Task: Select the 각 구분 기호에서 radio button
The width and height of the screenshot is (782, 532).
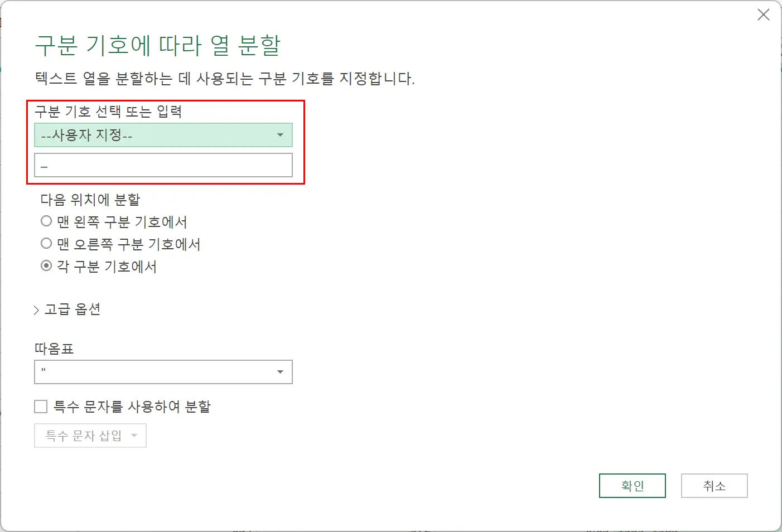Action: (x=46, y=266)
